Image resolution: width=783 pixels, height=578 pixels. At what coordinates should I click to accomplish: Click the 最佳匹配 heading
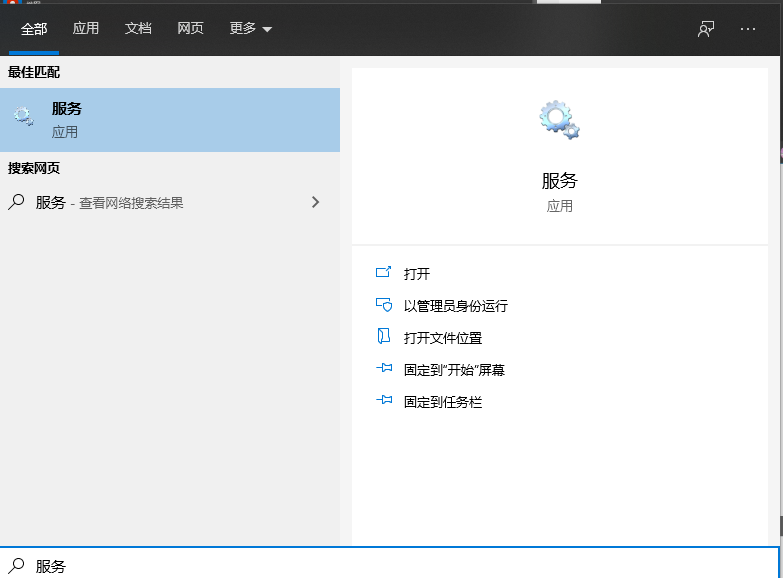click(34, 72)
